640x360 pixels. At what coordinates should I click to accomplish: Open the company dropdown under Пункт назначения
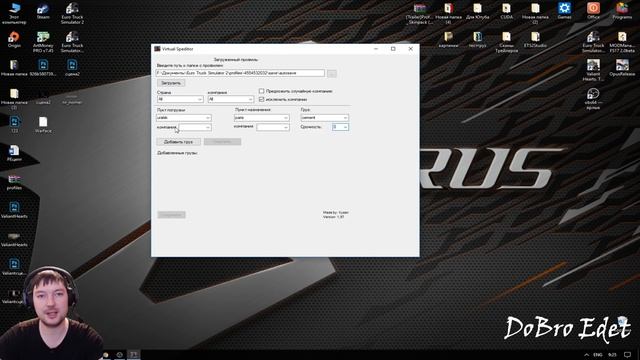[273, 127]
